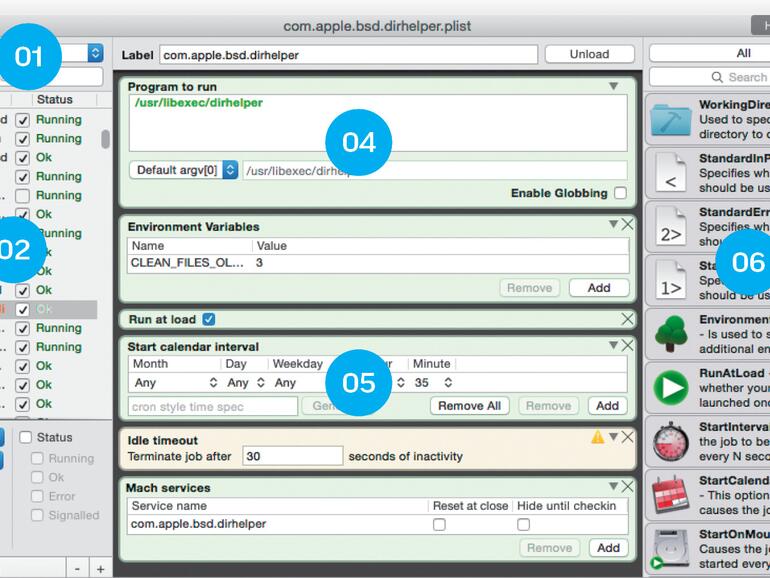
Task: Click the Terminate job after seconds field
Action: 293,456
